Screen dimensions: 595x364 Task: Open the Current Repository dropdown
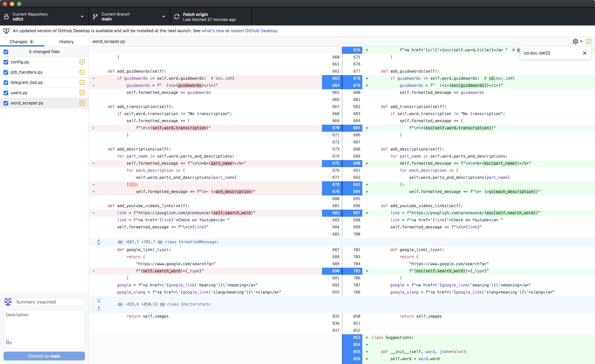click(x=44, y=17)
